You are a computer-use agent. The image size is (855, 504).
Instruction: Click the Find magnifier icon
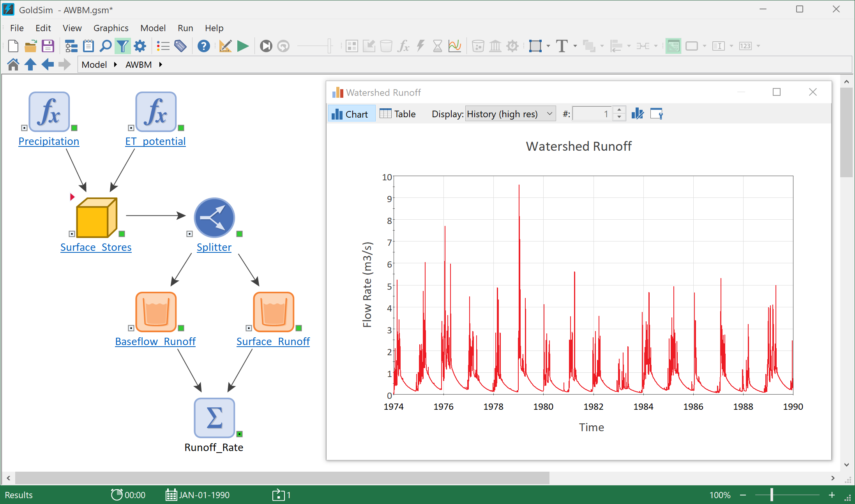(x=105, y=46)
